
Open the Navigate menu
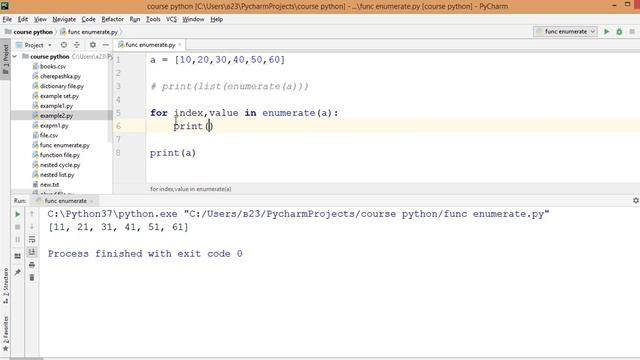pos(64,19)
